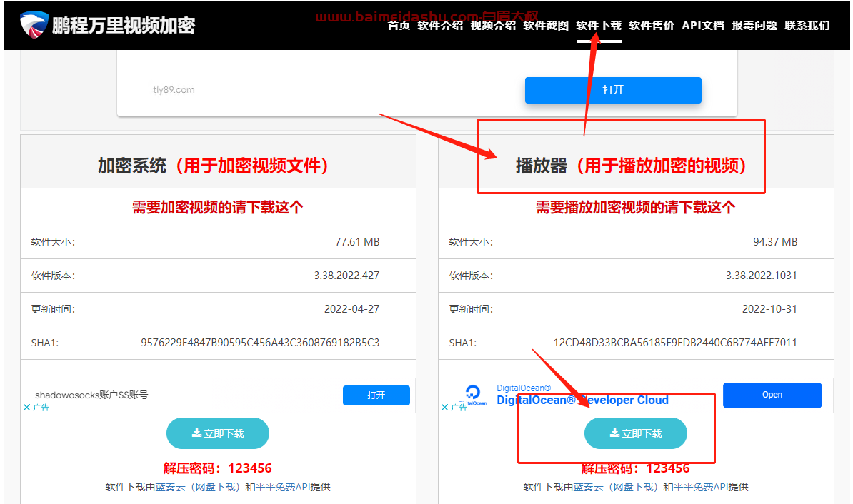This screenshot has height=504, width=853.
Task: Select the 软件下载 navigation tab
Action: (x=599, y=26)
